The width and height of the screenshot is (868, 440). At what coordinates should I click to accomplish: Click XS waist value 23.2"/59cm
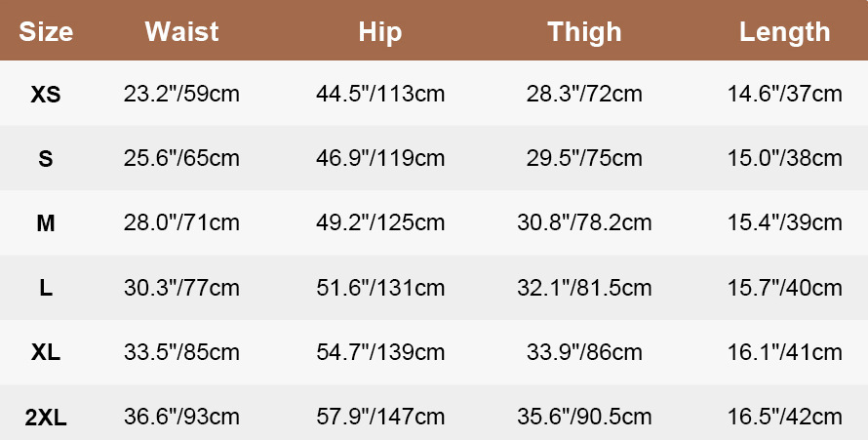[181, 94]
